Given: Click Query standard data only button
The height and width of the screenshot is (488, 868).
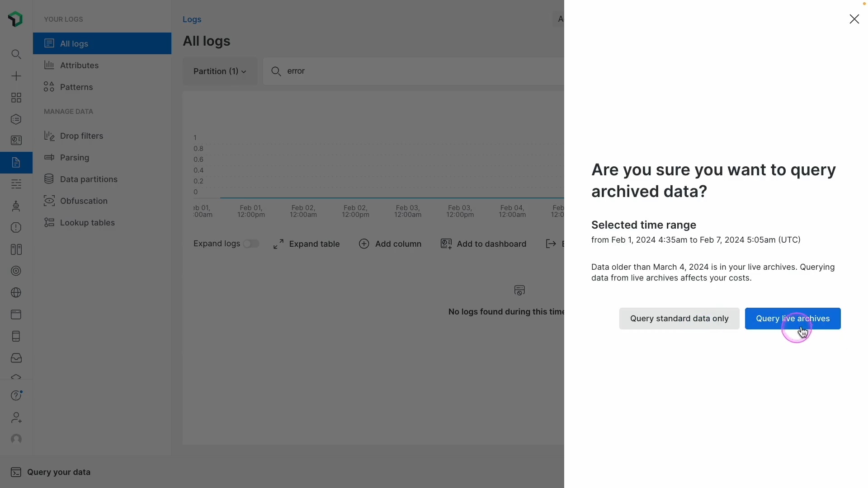Looking at the screenshot, I should 679,319.
